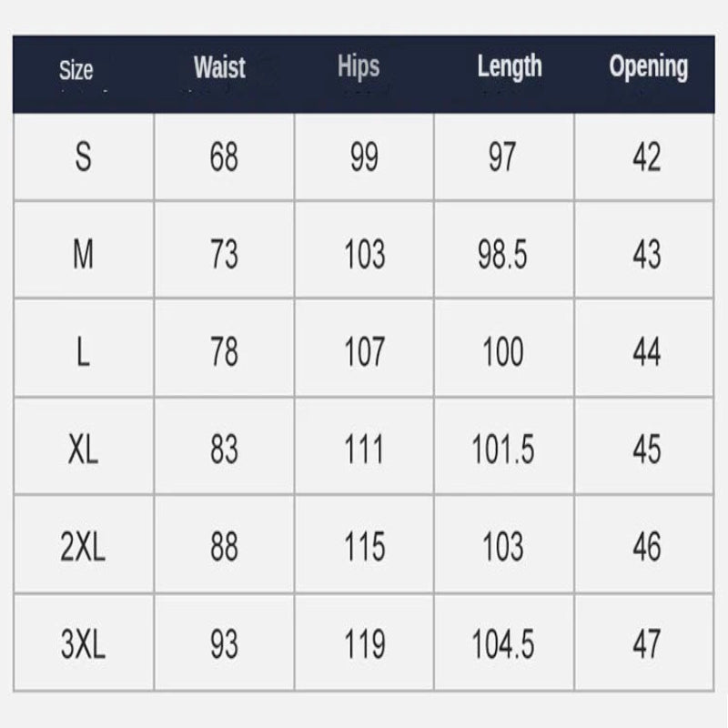Select the XL size row label
The height and width of the screenshot is (728, 728).
coord(83,450)
